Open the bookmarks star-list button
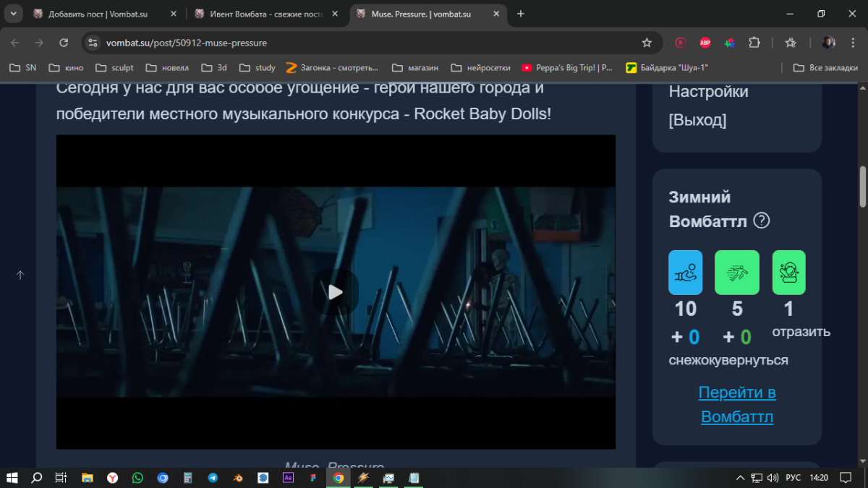Screen dimensions: 868x488 791,43
